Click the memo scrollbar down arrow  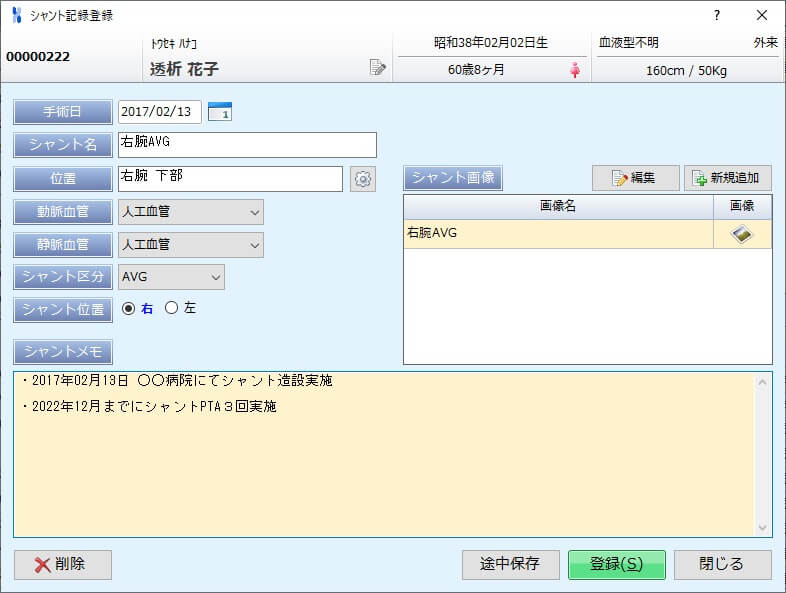tap(762, 527)
